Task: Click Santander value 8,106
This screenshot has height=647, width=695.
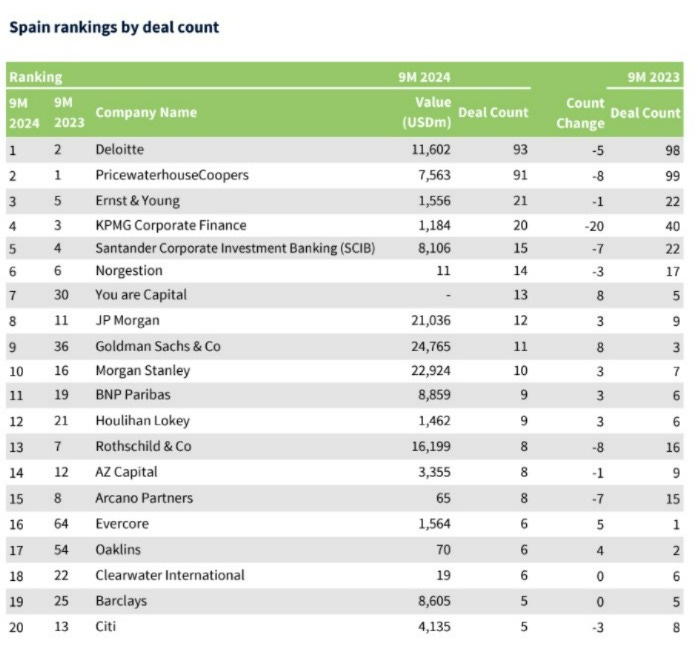Action: [x=434, y=248]
